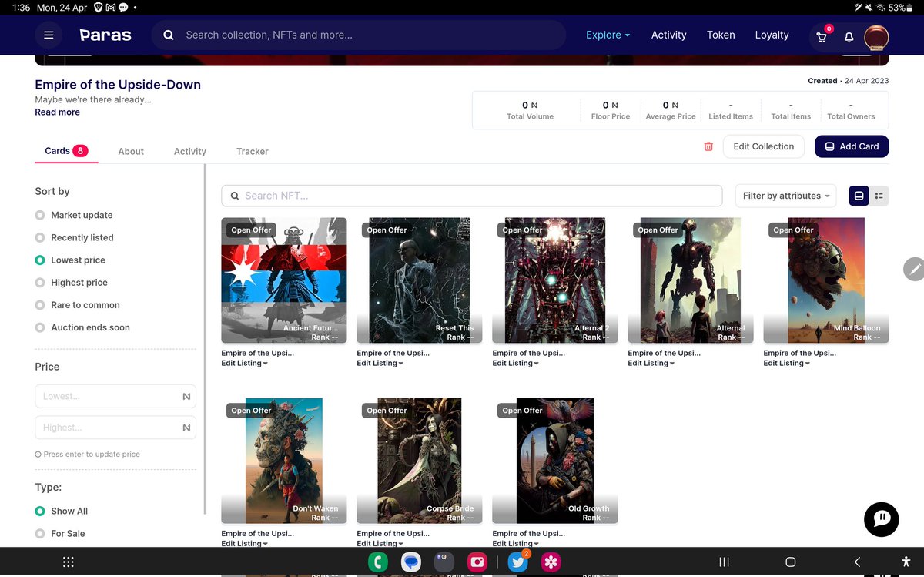This screenshot has height=577, width=924.
Task: Open collection link under Old Growth card
Action: 528,533
